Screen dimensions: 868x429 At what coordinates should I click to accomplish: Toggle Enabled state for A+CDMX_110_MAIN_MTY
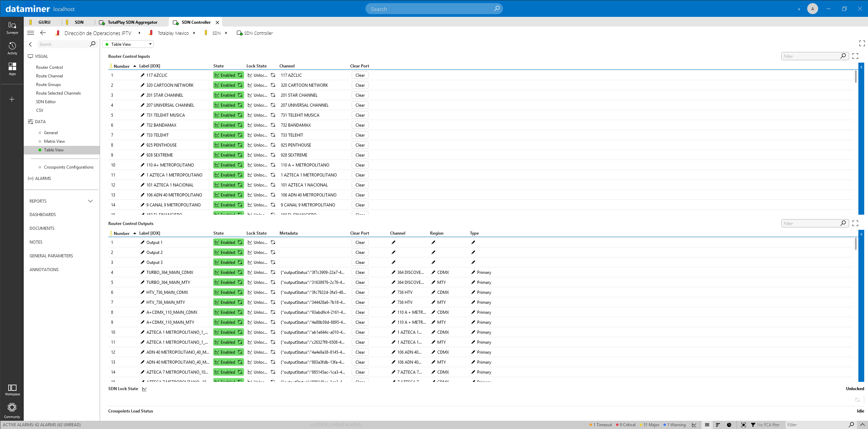[x=228, y=322]
